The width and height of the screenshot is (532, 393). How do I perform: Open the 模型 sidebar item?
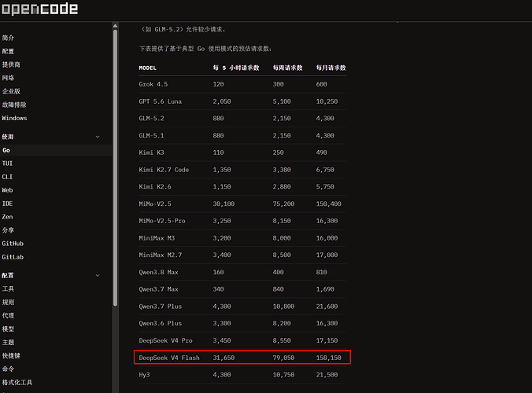click(8, 329)
